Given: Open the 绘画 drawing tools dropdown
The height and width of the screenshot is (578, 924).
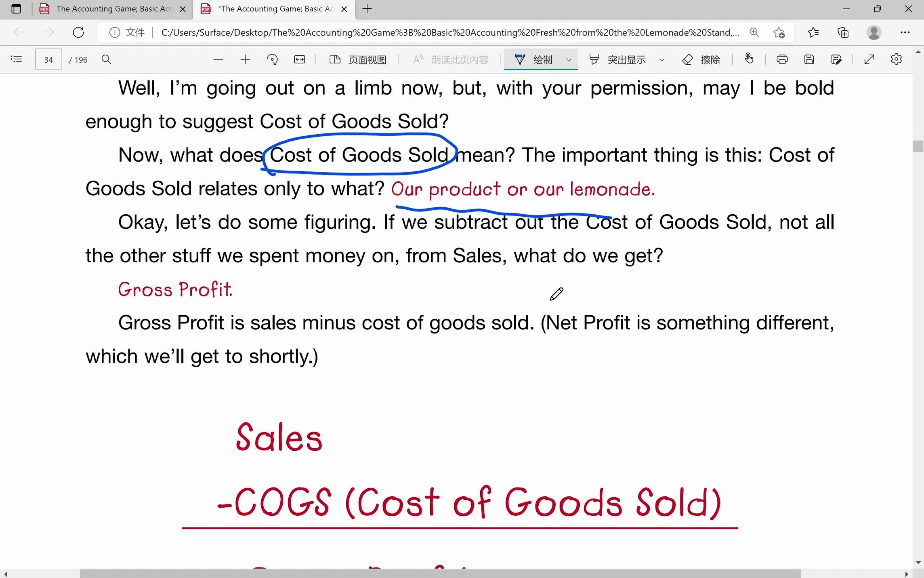Looking at the screenshot, I should click(x=569, y=59).
